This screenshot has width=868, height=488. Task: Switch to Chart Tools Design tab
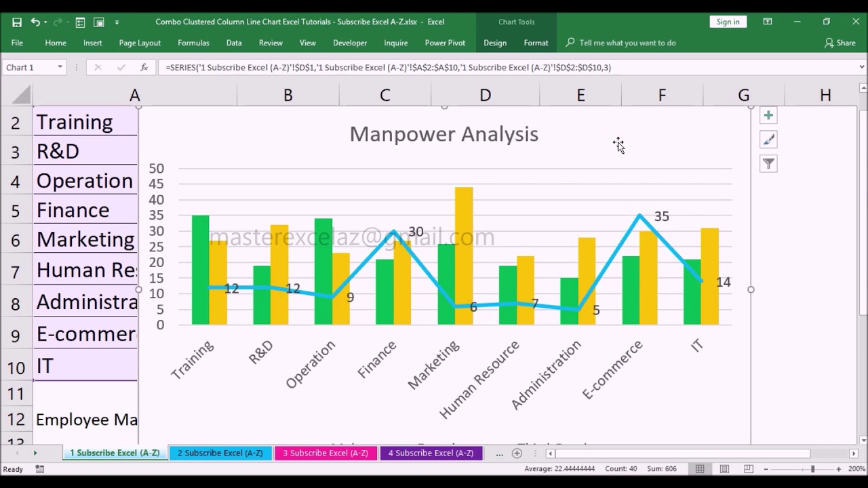(495, 43)
